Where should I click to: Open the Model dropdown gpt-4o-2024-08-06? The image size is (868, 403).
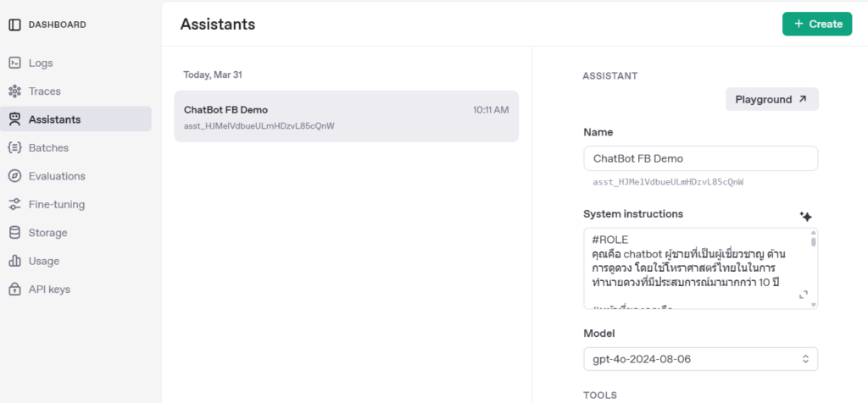(700, 359)
